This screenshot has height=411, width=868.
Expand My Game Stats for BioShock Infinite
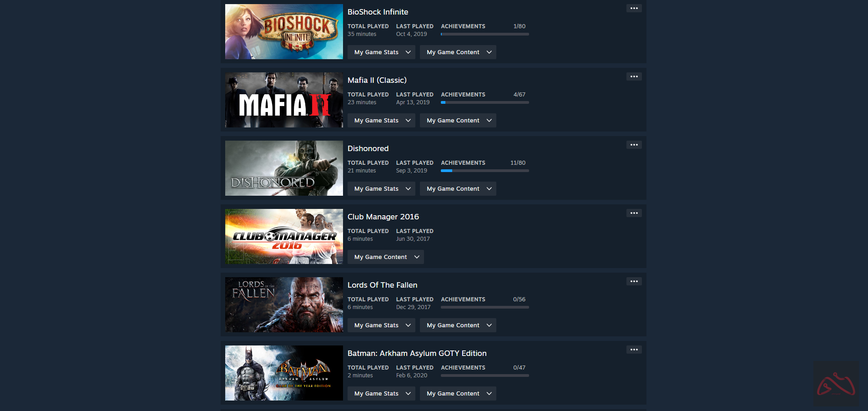tap(381, 52)
